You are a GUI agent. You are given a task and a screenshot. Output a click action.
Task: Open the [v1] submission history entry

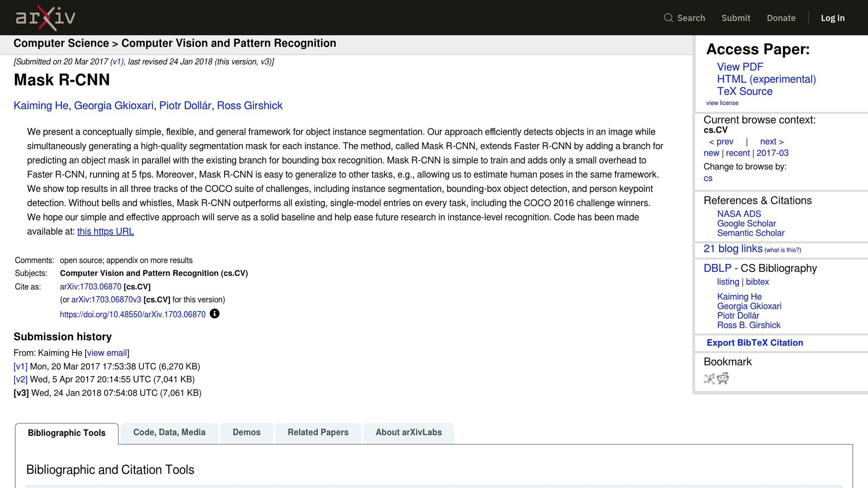[x=20, y=367]
